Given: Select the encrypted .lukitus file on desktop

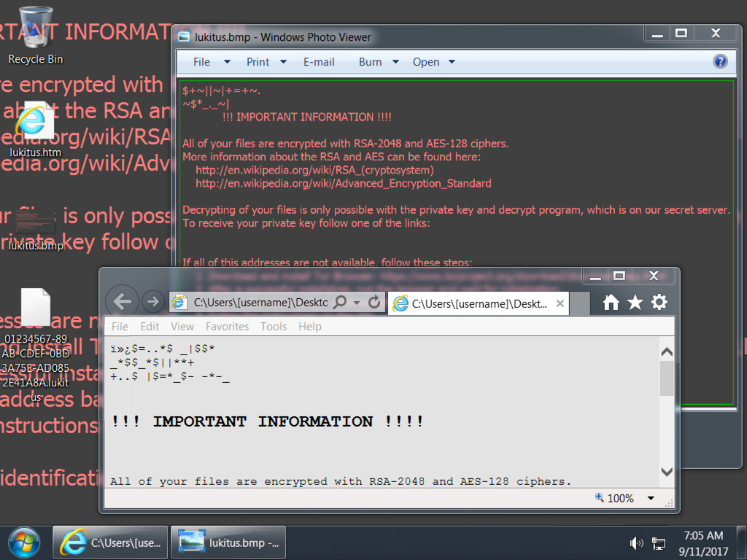Looking at the screenshot, I should pos(36,345).
